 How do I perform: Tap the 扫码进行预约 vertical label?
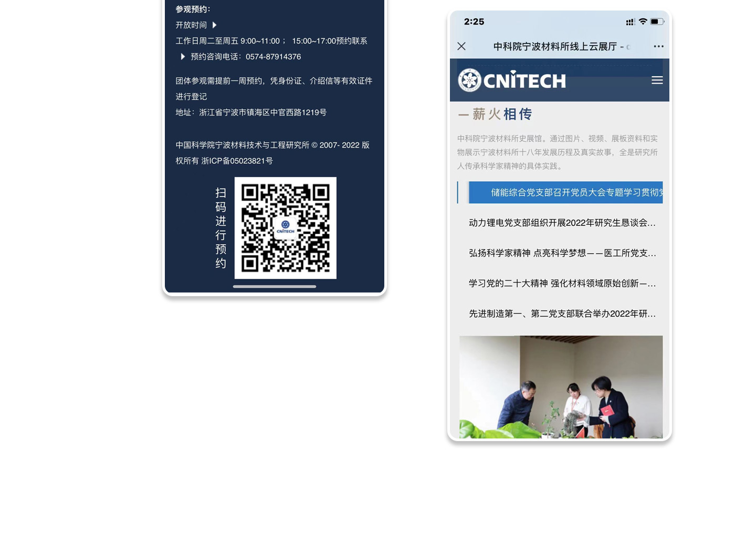click(x=221, y=228)
